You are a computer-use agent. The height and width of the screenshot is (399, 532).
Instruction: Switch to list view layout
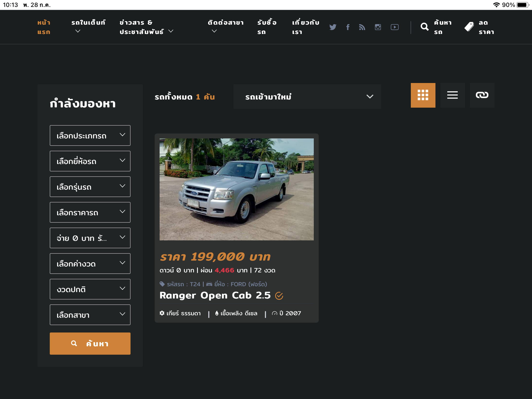(x=452, y=95)
